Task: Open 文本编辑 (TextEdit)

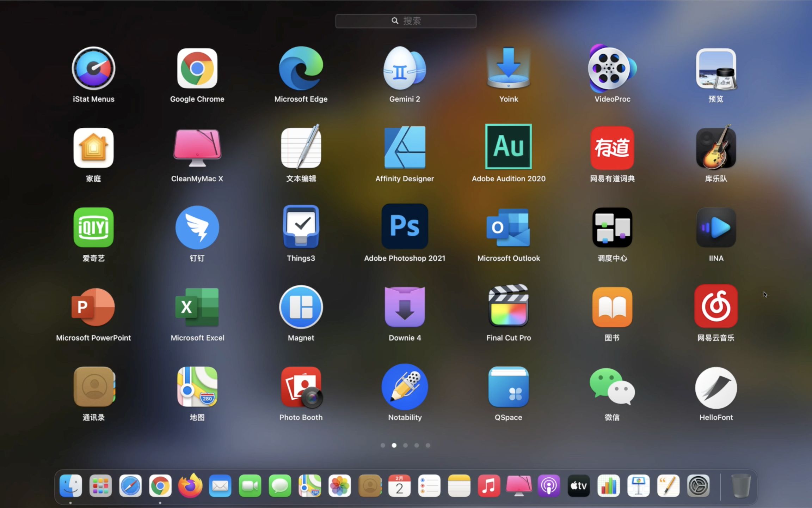Action: (x=301, y=147)
